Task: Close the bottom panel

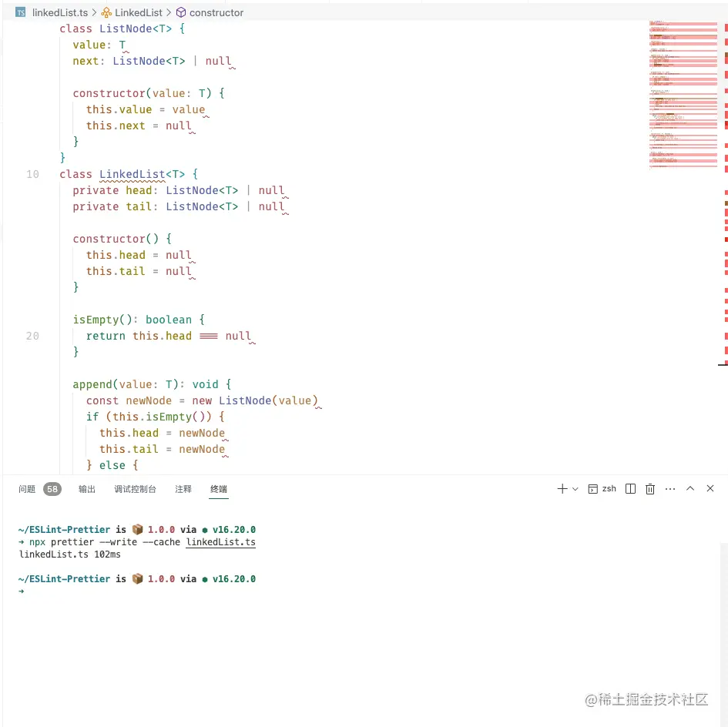Action: point(710,488)
